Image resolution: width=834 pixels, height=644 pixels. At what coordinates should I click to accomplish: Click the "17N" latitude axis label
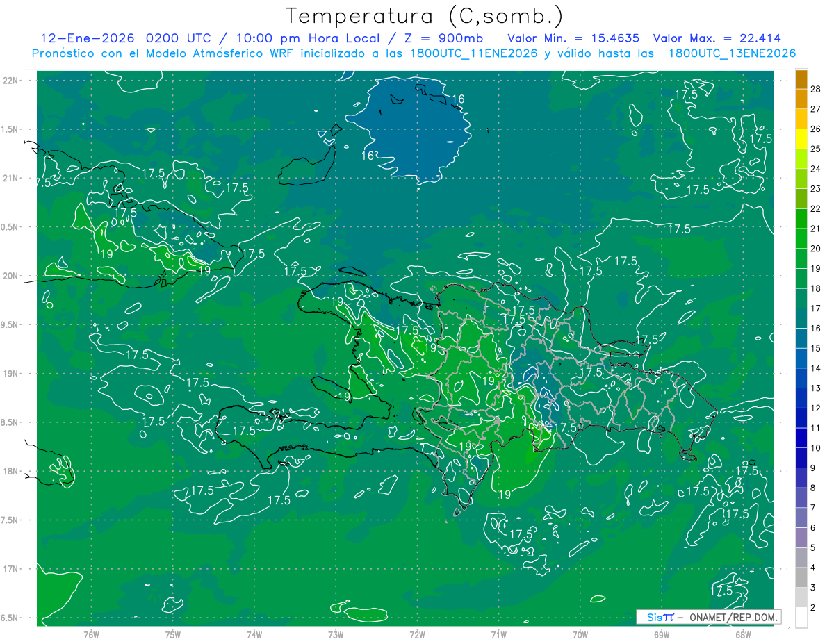(10, 569)
